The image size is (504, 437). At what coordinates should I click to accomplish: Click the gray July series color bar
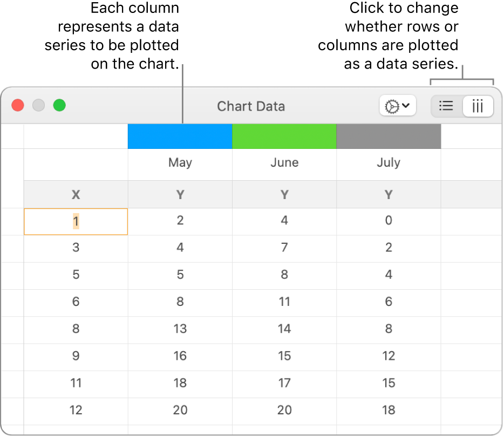click(389, 136)
